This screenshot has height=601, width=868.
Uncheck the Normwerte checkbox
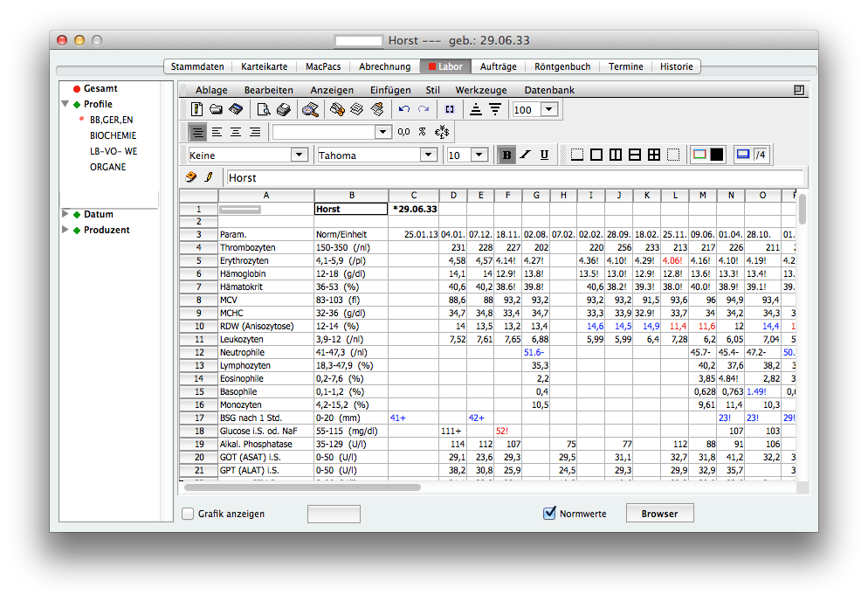point(549,514)
